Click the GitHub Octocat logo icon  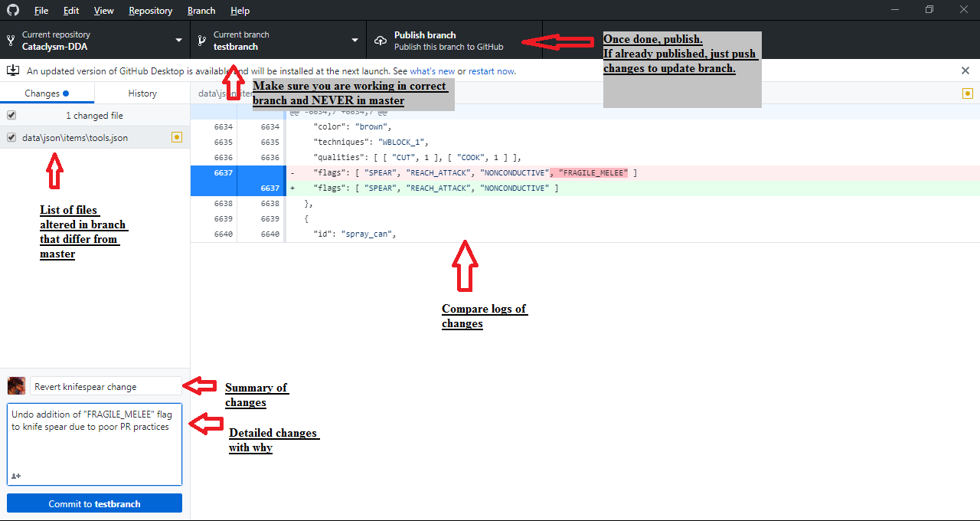pyautogui.click(x=13, y=11)
